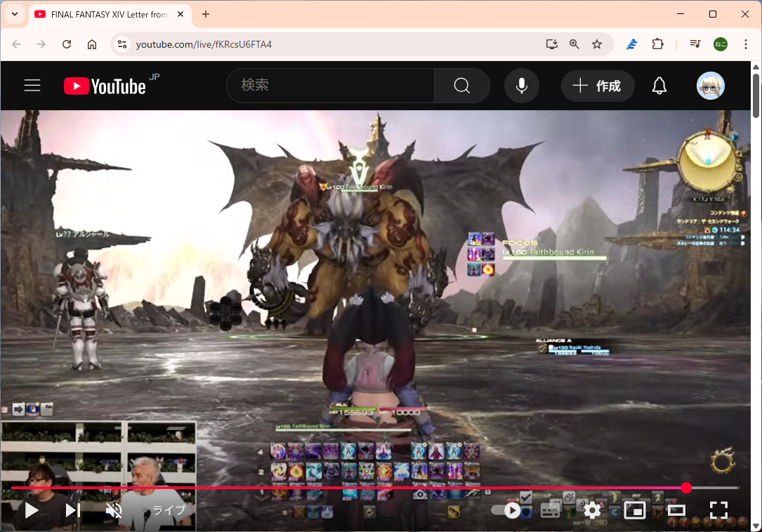Screen dimensions: 762x532
Task: Bookmark this page with the star
Action: click(597, 44)
